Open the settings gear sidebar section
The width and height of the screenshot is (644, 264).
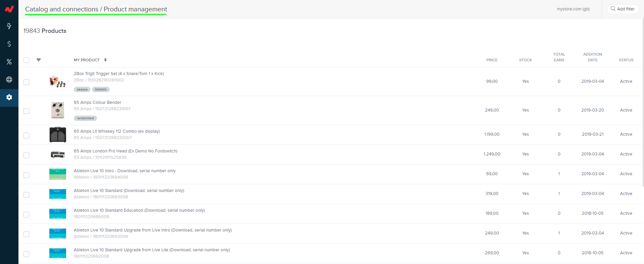[x=9, y=97]
